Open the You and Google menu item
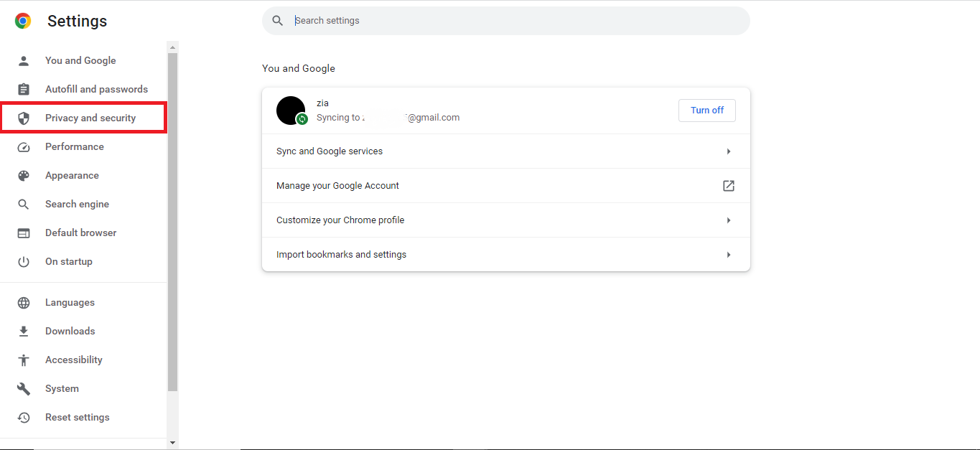Screen dimensions: 980x450 (80, 61)
